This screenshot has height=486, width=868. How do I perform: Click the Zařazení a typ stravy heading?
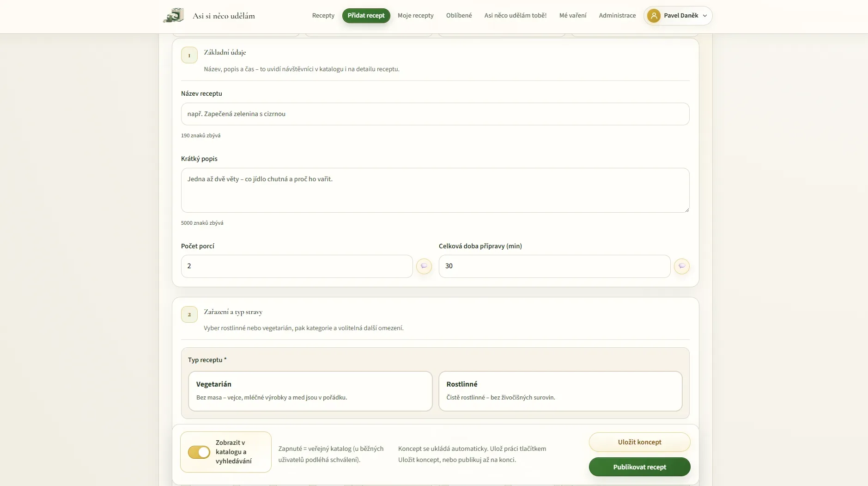tap(233, 312)
